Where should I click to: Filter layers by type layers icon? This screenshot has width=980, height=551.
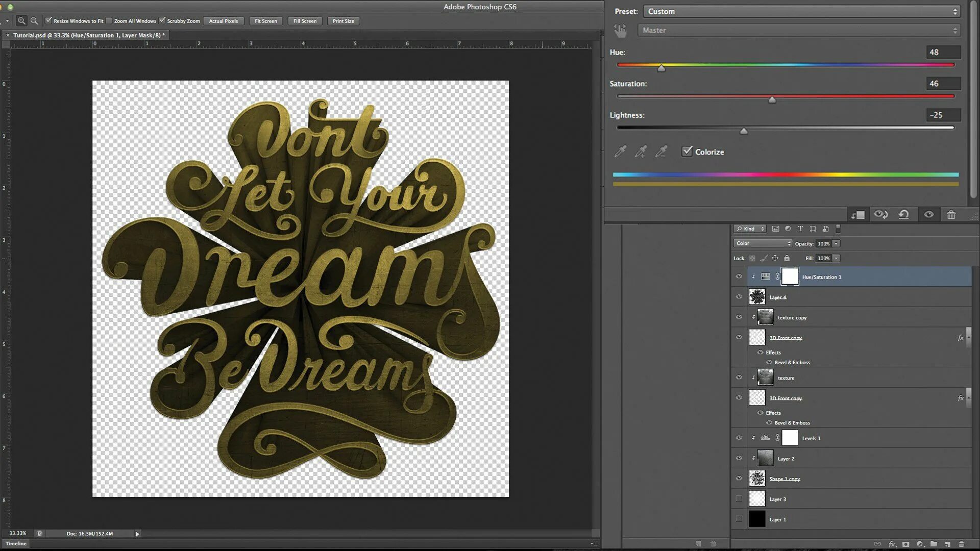click(800, 229)
